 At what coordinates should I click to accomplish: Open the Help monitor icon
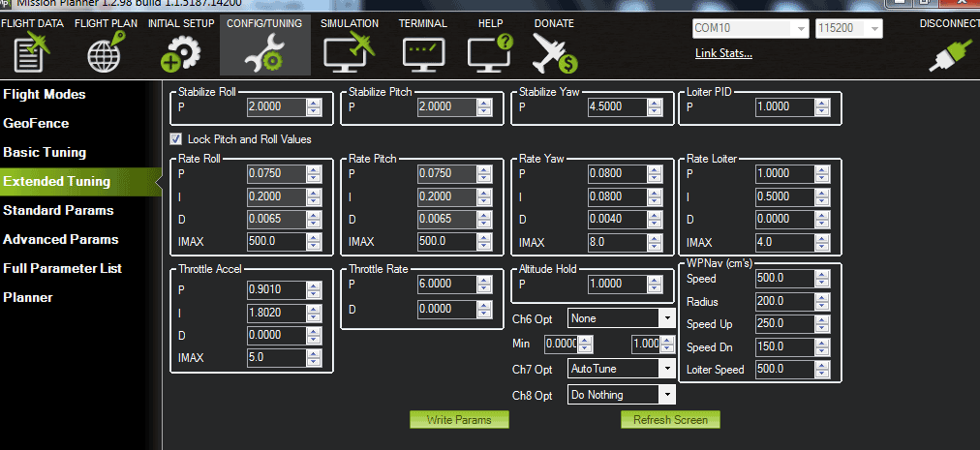pyautogui.click(x=490, y=52)
